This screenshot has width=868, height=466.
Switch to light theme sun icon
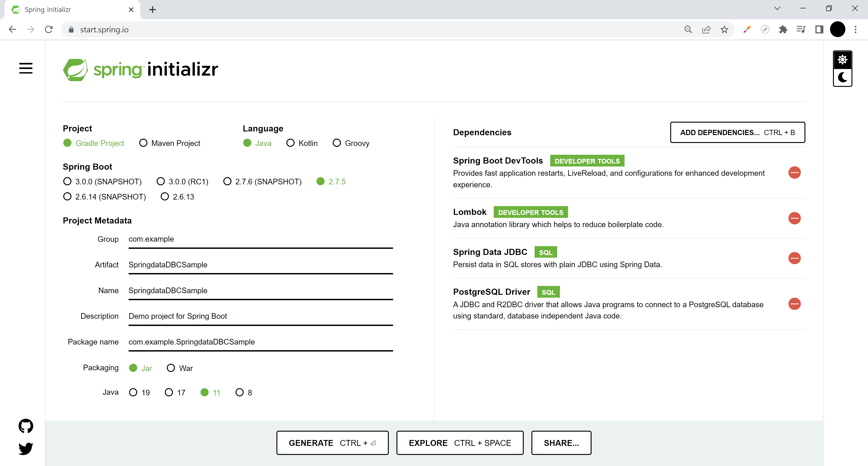tap(842, 60)
